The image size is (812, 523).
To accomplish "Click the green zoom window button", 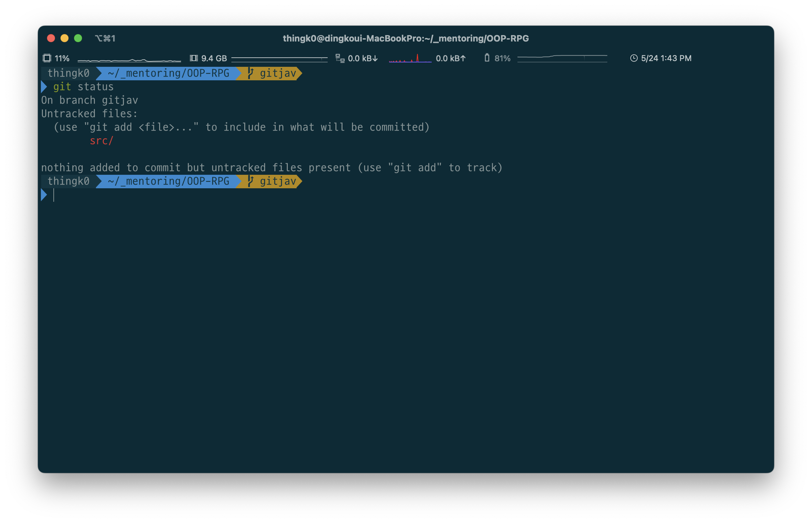I will point(78,38).
